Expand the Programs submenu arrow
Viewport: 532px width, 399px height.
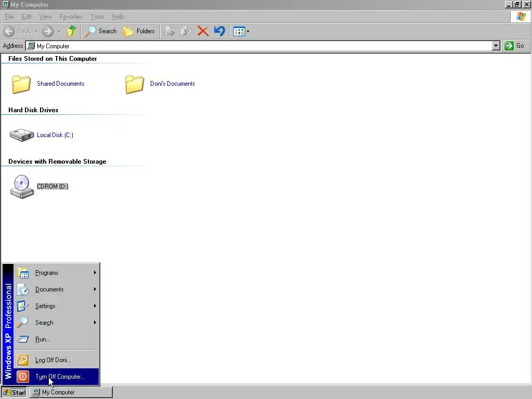point(95,273)
